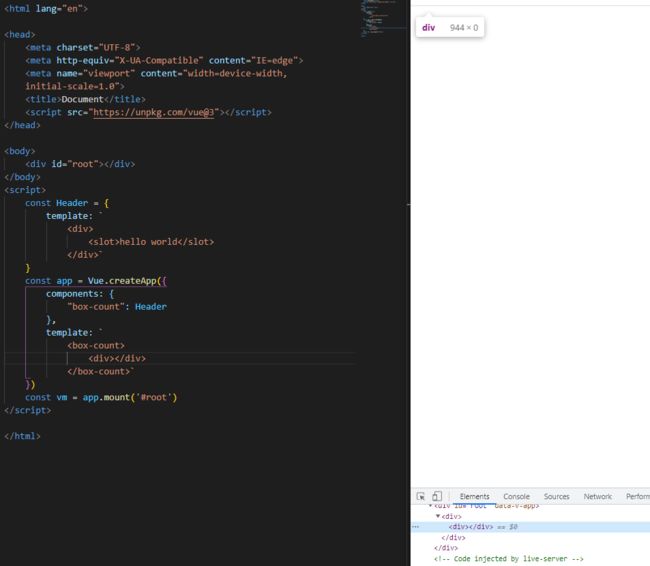
Task: Click the title Document line
Action: pyautogui.click(x=85, y=100)
